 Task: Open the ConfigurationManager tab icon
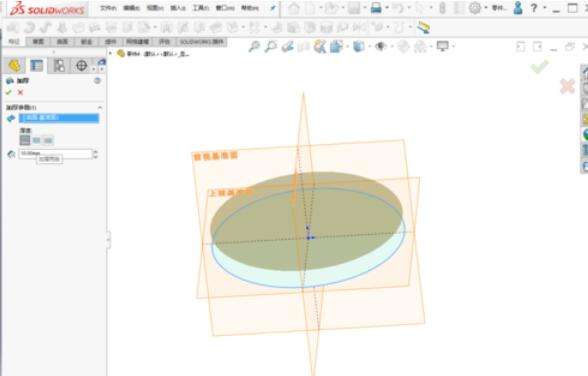click(x=59, y=66)
